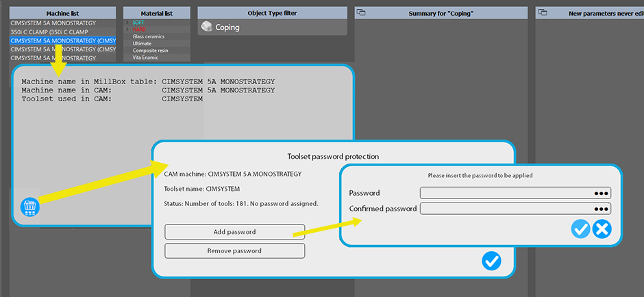Click the 'Machine name in MillBox table' line

[x=148, y=81]
